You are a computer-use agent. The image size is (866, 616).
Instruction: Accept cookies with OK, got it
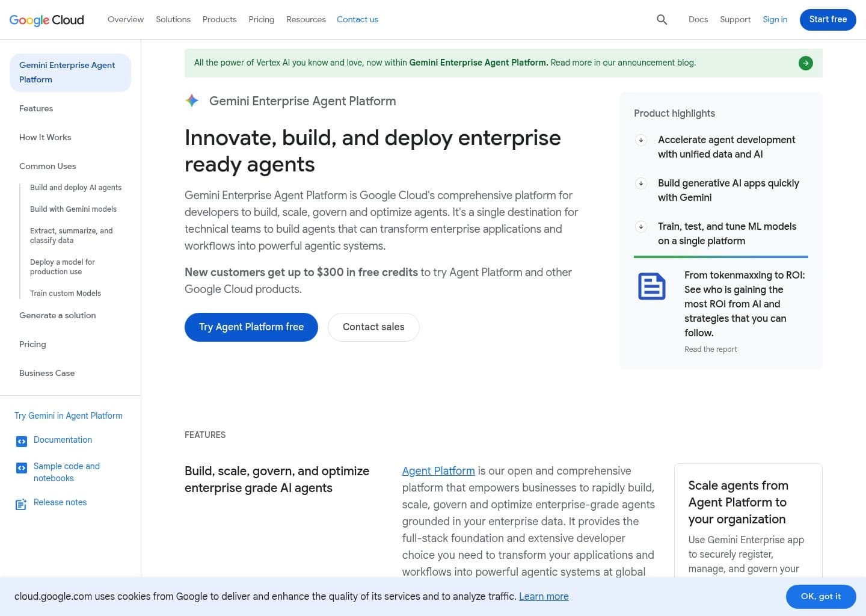click(x=821, y=597)
